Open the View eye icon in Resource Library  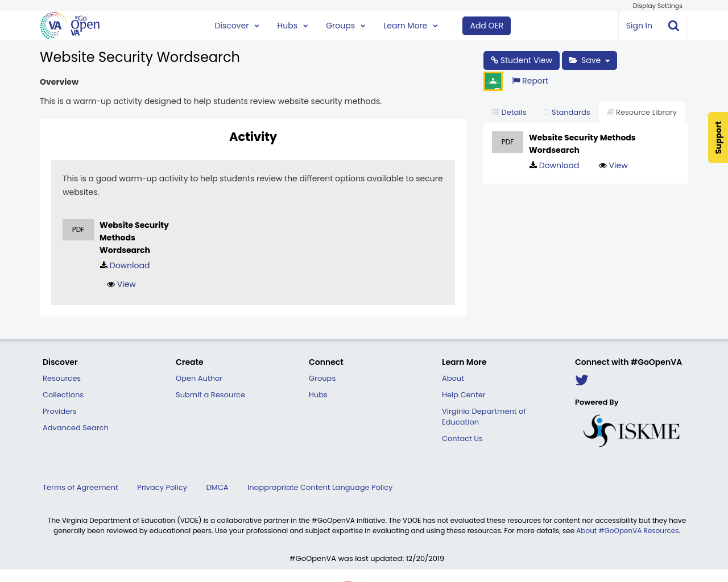pyautogui.click(x=603, y=164)
